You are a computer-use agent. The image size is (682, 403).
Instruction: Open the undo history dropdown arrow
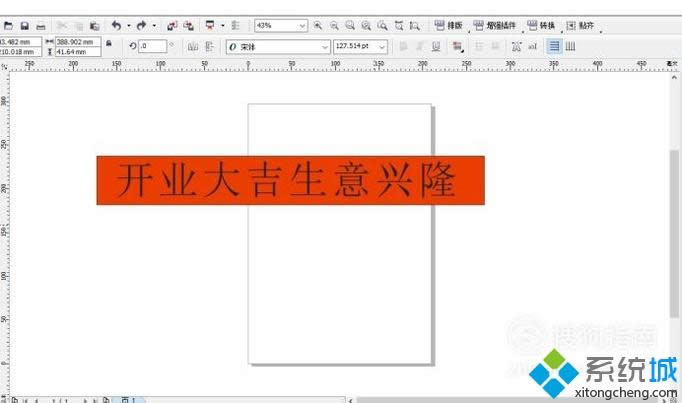pyautogui.click(x=129, y=26)
